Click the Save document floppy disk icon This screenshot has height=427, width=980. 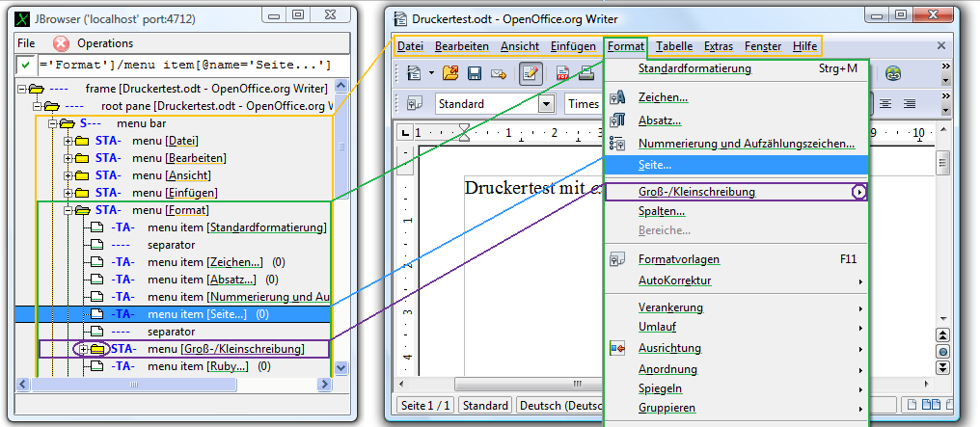[475, 73]
